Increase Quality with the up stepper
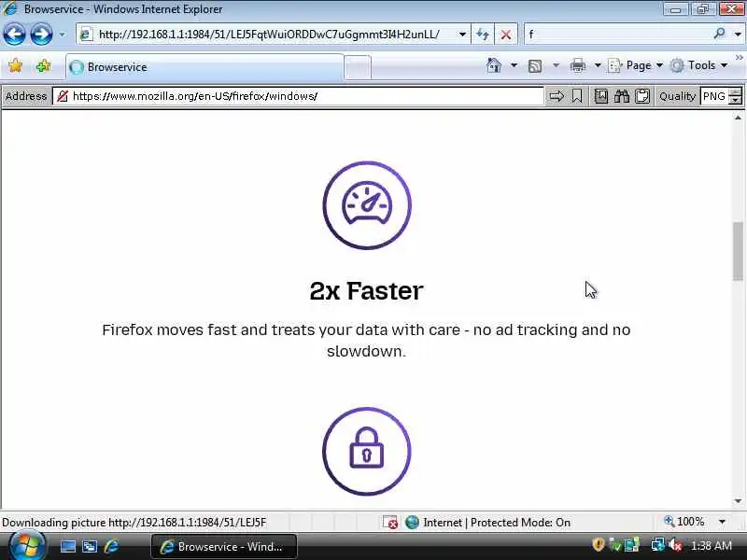The image size is (747, 560). pos(736,91)
